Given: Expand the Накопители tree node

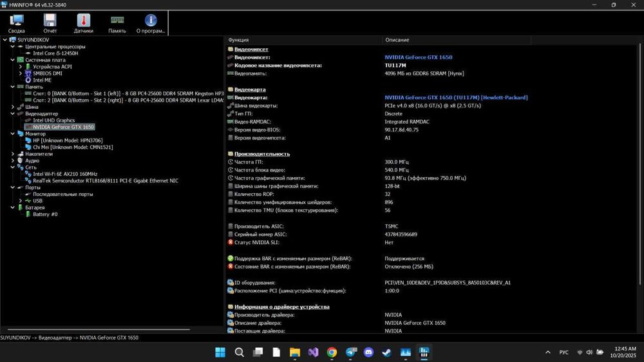Looking at the screenshot, I should [13, 154].
